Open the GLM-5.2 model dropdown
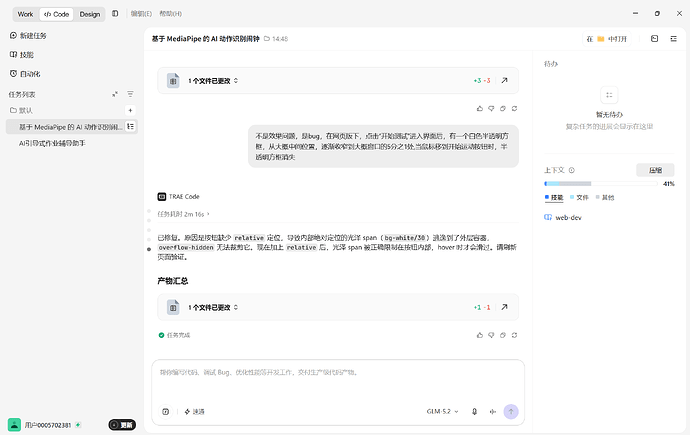Screen dimensions: 690x435 click(x=442, y=412)
